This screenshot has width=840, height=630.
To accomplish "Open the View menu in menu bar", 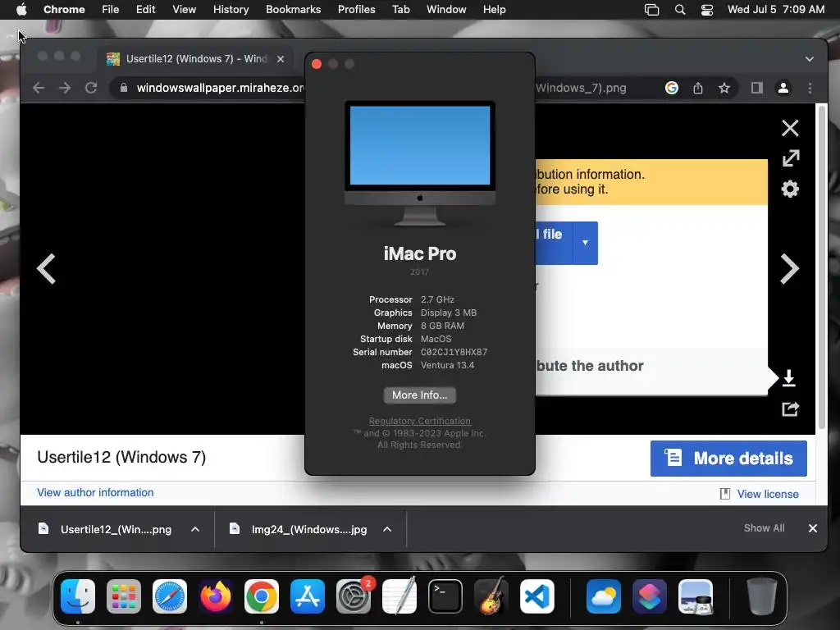I will tap(184, 10).
